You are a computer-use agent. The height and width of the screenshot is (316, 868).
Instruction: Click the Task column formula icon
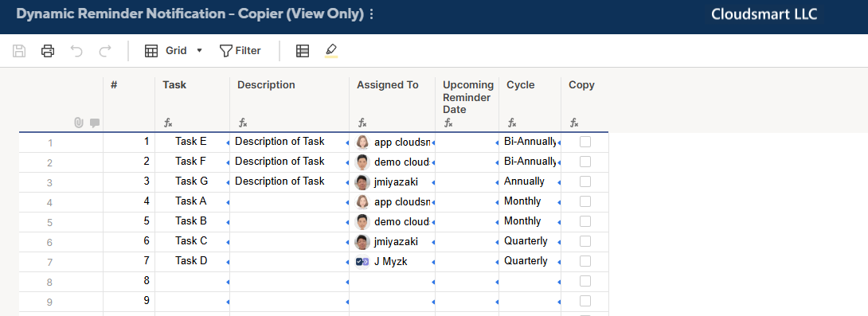pos(168,123)
